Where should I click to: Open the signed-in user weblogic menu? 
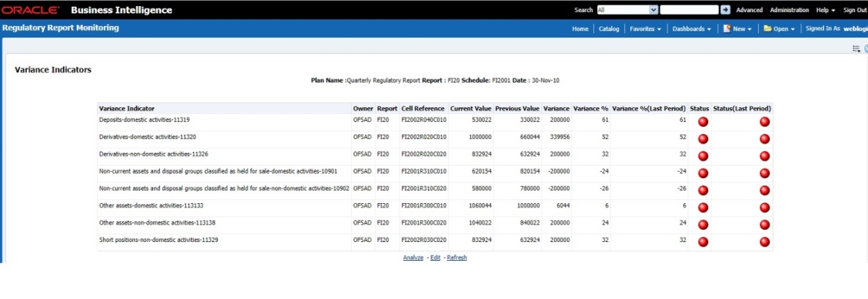(855, 29)
